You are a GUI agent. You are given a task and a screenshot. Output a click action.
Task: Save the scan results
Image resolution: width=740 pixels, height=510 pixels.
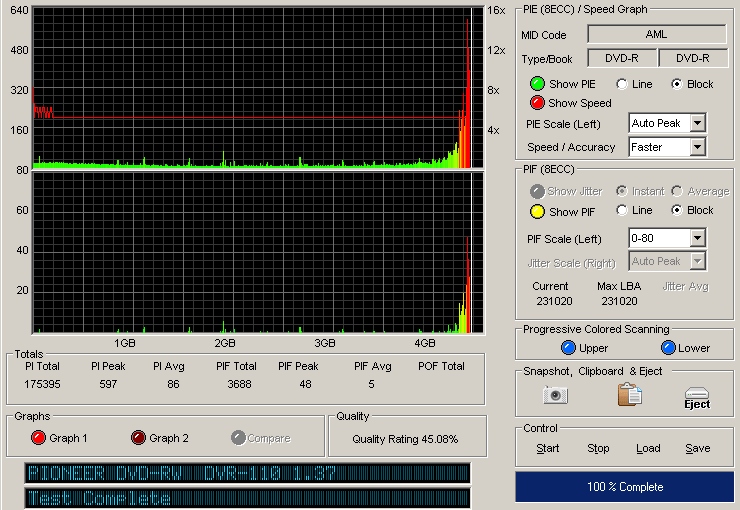click(698, 448)
